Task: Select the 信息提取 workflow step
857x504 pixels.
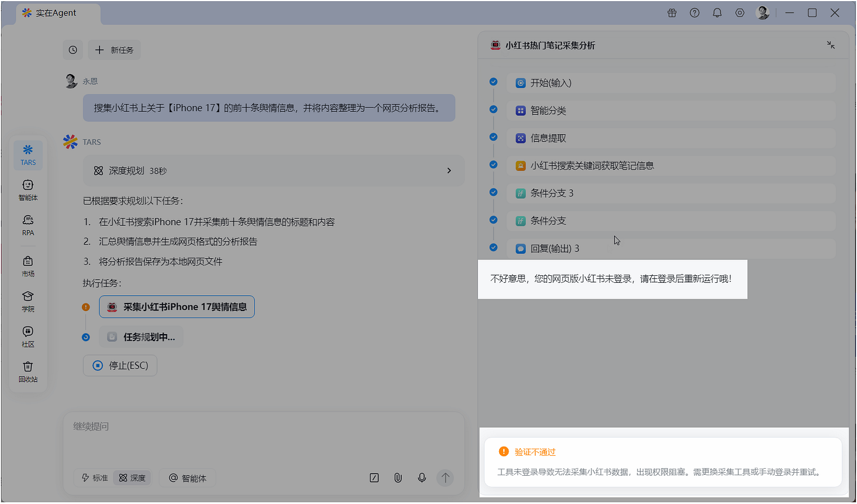Action: point(671,138)
